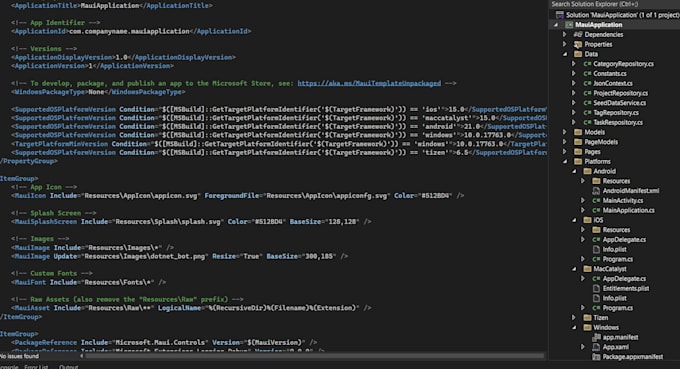
Task: Expand the Properties node
Action: point(565,44)
